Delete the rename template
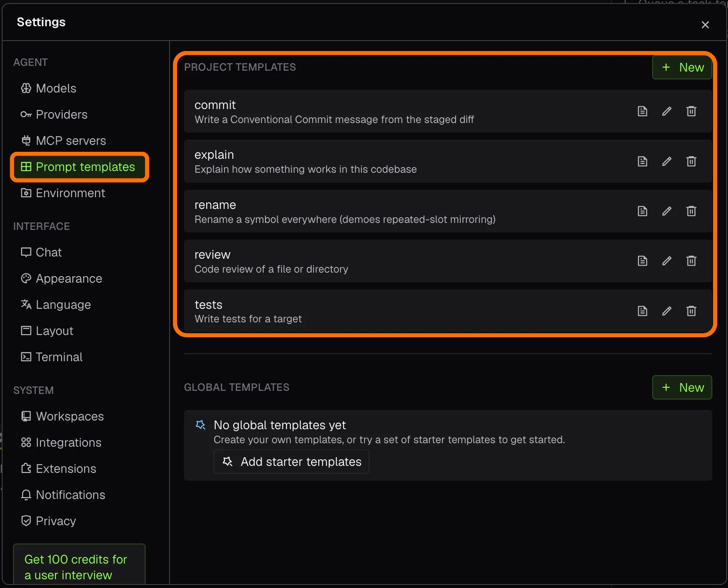The height and width of the screenshot is (588, 728). coord(691,211)
